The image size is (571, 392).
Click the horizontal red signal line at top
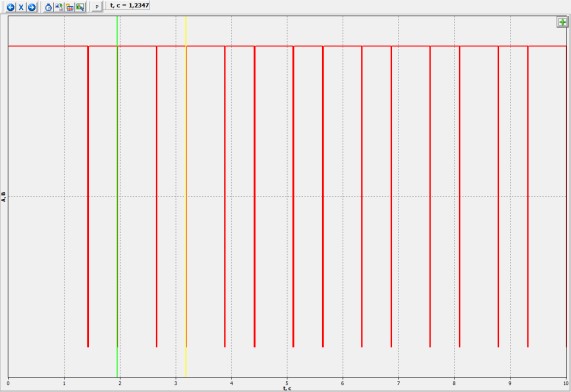coord(287,46)
